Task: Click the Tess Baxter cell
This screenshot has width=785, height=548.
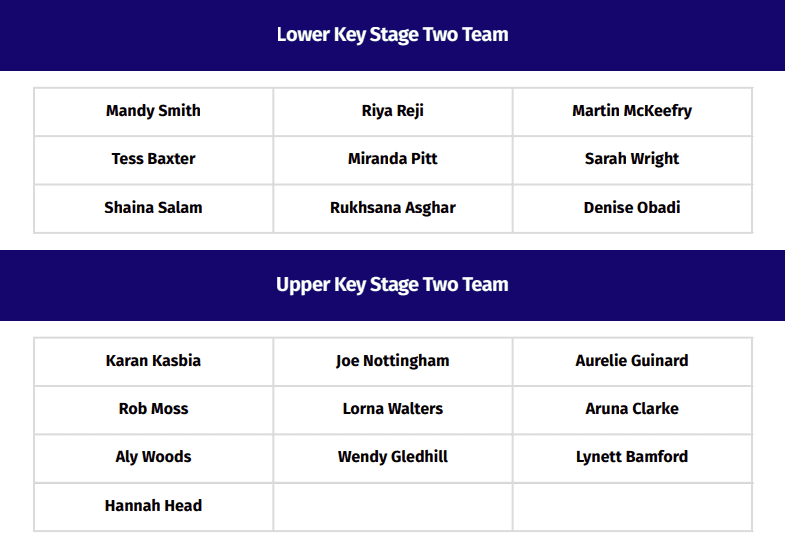Action: [x=153, y=159]
